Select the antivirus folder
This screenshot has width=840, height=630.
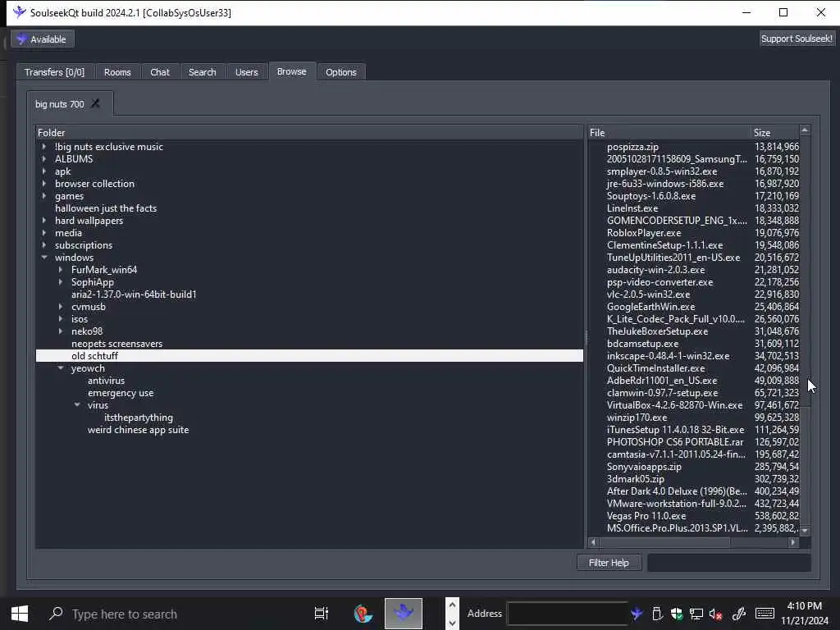(106, 381)
